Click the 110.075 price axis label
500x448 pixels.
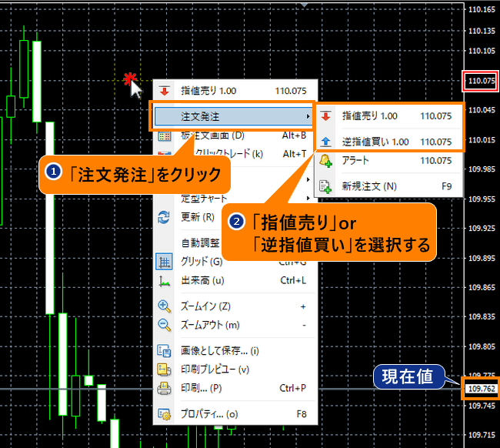coord(482,81)
